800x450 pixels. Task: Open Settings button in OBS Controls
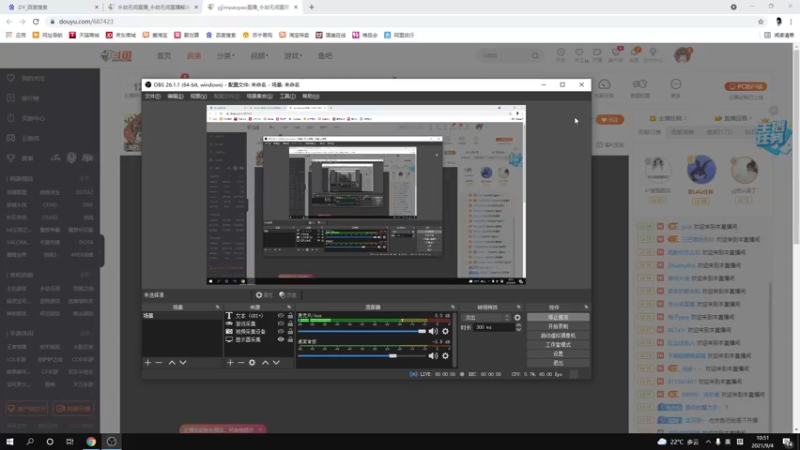coord(558,354)
